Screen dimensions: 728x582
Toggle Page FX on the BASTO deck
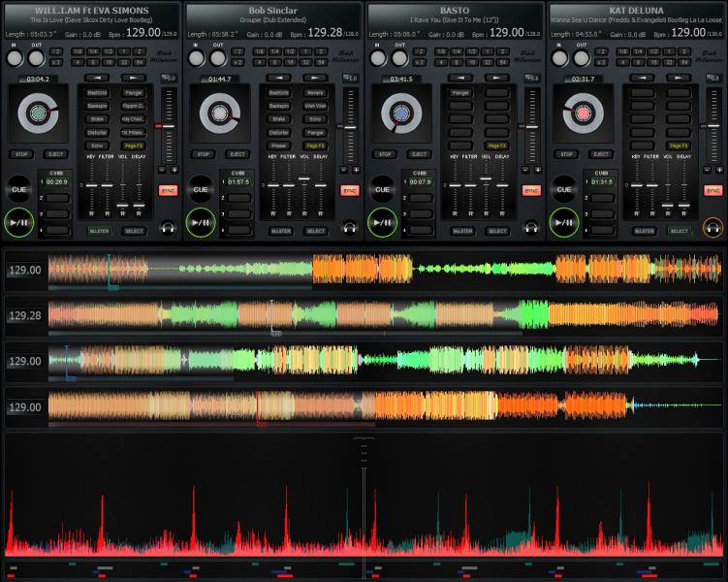[x=497, y=145]
